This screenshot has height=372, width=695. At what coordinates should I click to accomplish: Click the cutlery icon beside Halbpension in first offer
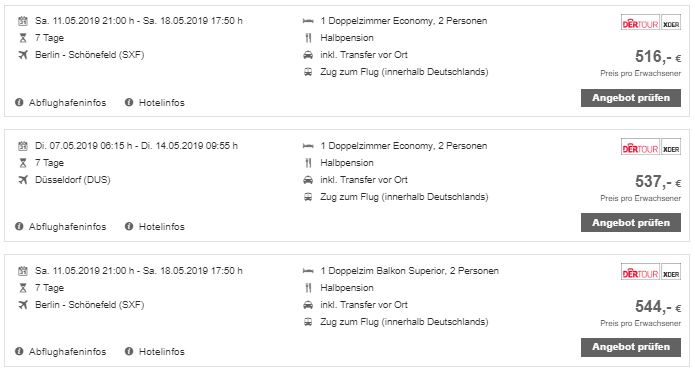[x=308, y=38]
